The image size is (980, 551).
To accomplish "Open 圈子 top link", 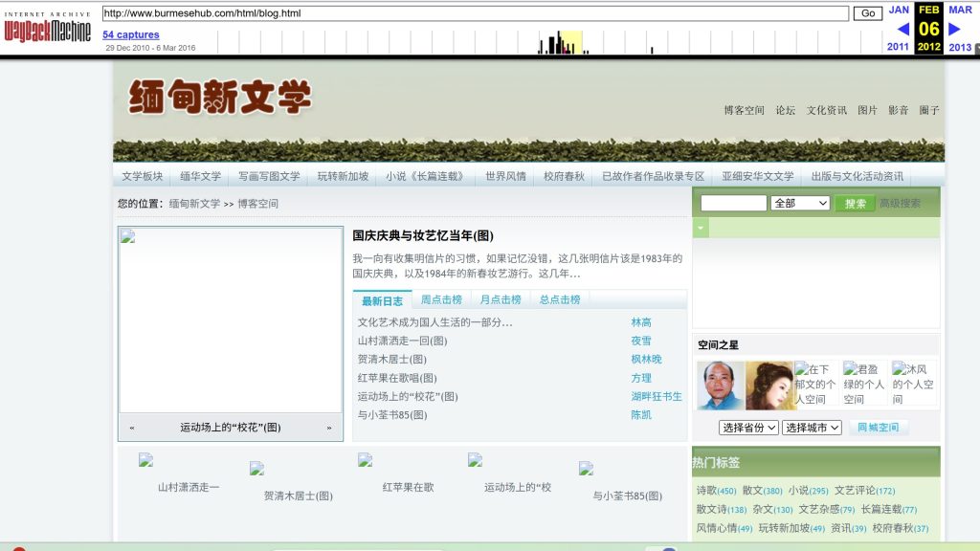I will tap(928, 110).
